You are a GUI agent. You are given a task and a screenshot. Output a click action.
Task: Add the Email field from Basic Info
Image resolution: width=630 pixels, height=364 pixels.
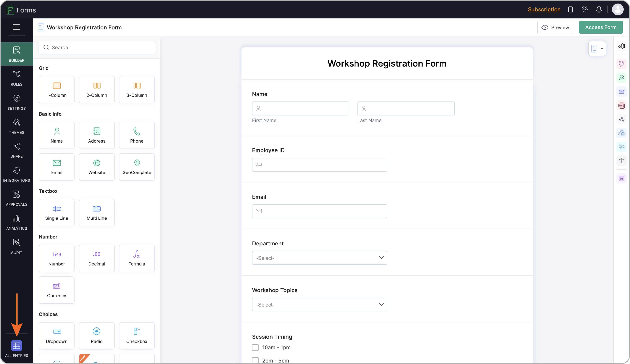pos(57,167)
